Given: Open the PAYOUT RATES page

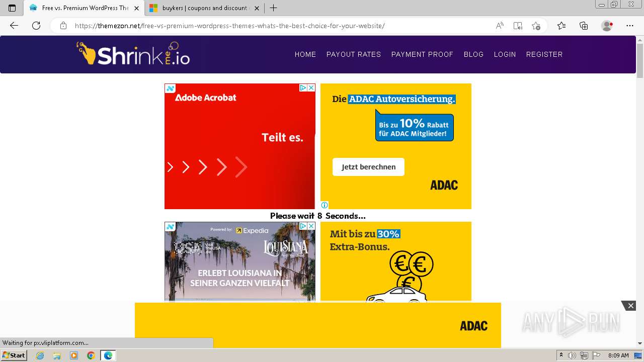Looking at the screenshot, I should (354, 54).
